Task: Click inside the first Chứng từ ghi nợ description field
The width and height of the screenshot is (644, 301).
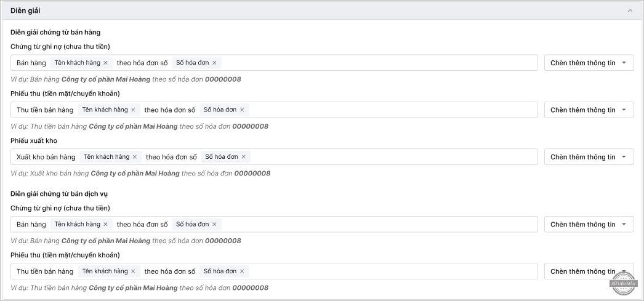Action: pyautogui.click(x=376, y=63)
